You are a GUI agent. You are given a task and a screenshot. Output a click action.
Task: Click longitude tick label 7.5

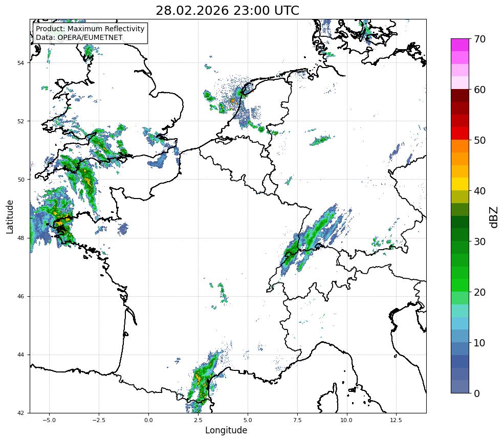pos(297,420)
